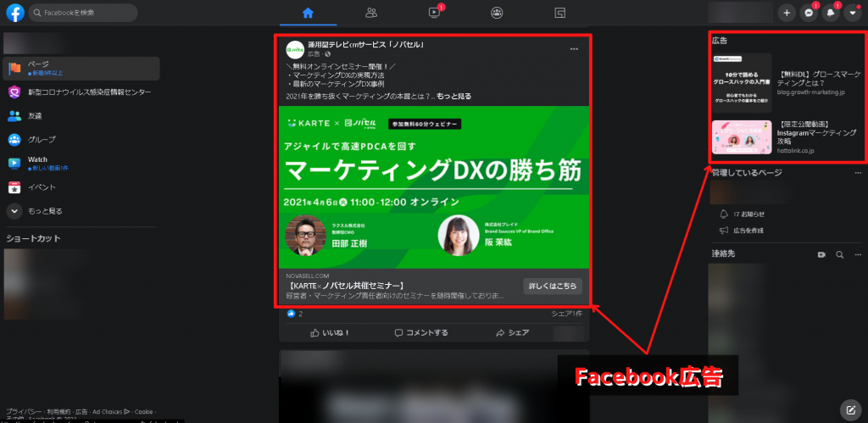Click the new message compose icon
This screenshot has width=868, height=423.
click(850, 409)
